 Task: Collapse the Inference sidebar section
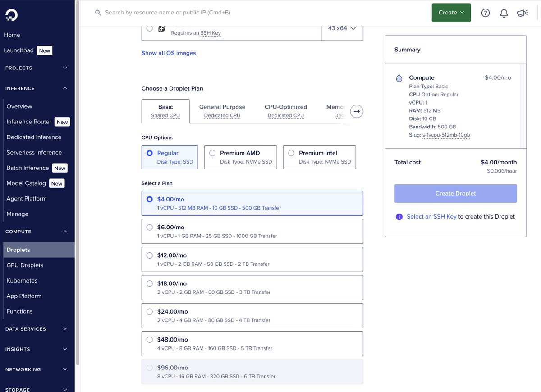[x=37, y=88]
